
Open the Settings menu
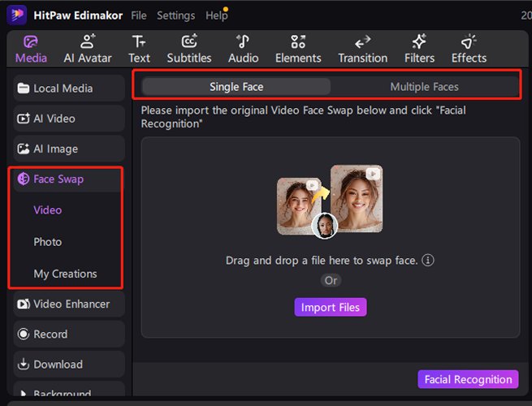pyautogui.click(x=175, y=15)
